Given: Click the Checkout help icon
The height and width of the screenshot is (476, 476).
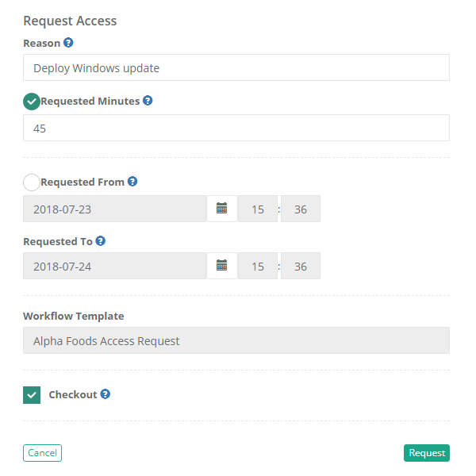Looking at the screenshot, I should [106, 394].
